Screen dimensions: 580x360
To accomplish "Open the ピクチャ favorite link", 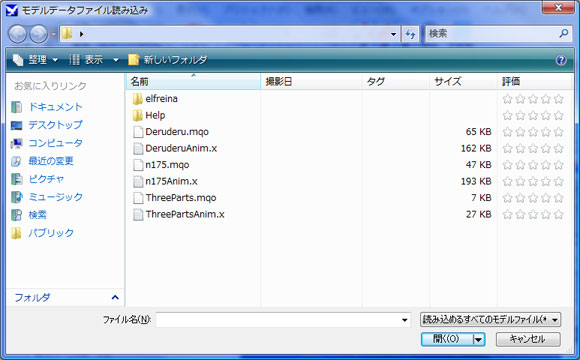I will point(46,179).
